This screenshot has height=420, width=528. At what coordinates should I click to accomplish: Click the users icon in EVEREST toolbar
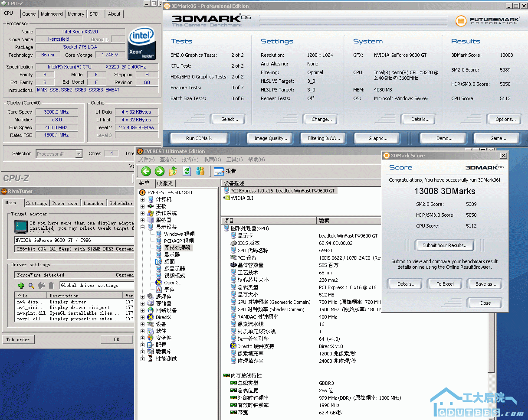[200, 171]
